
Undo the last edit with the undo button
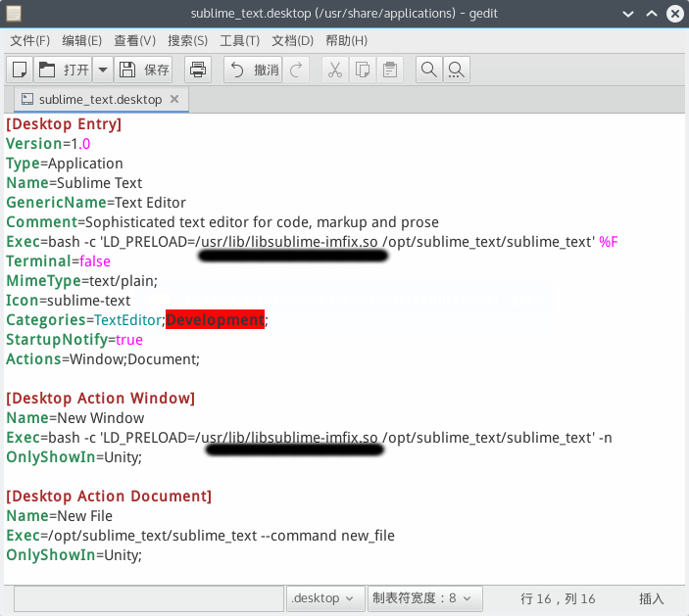click(x=253, y=70)
